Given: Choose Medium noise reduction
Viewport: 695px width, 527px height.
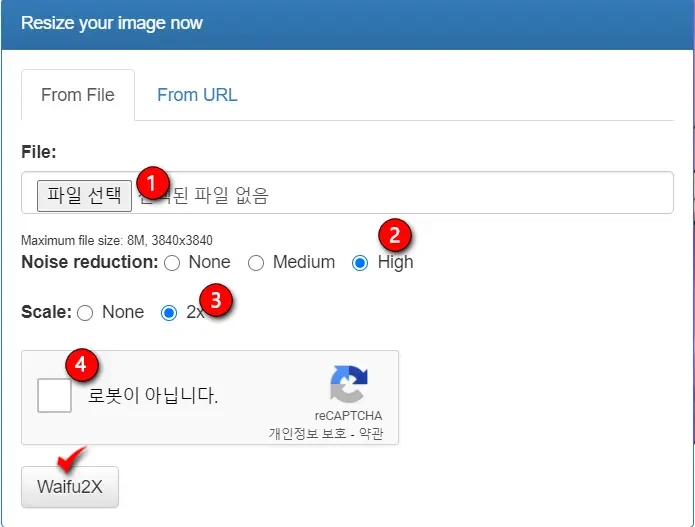Looking at the screenshot, I should coord(256,263).
